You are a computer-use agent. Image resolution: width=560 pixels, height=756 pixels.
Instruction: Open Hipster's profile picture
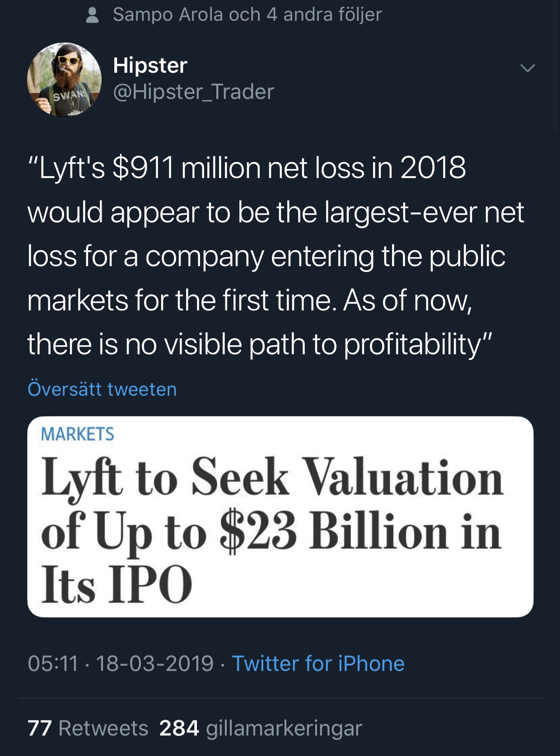pos(64,80)
